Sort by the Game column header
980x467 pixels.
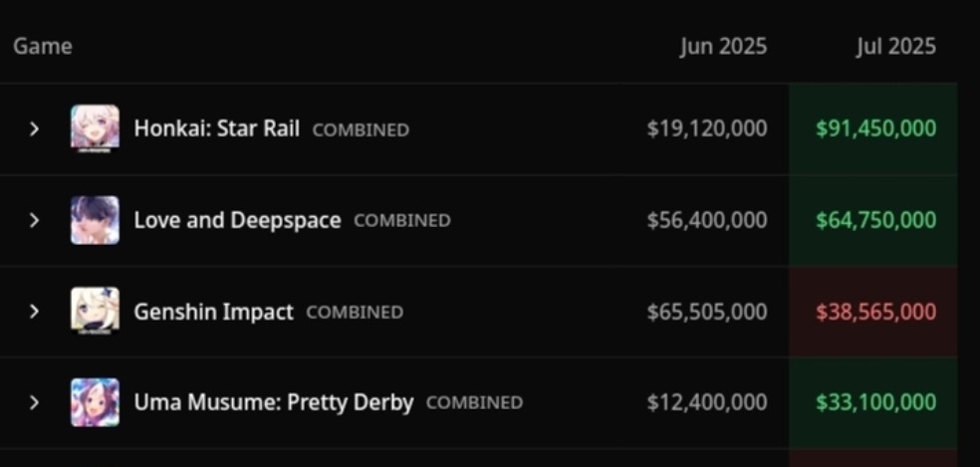pyautogui.click(x=43, y=46)
